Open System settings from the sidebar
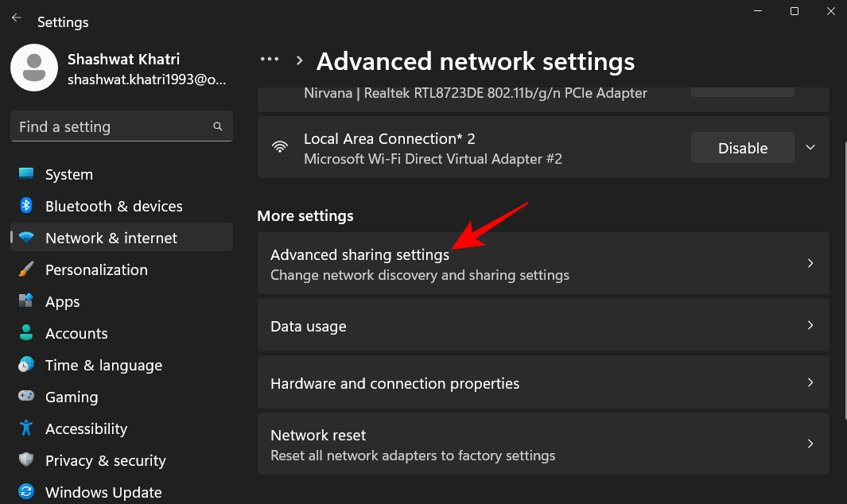This screenshot has height=504, width=847. pyautogui.click(x=69, y=174)
